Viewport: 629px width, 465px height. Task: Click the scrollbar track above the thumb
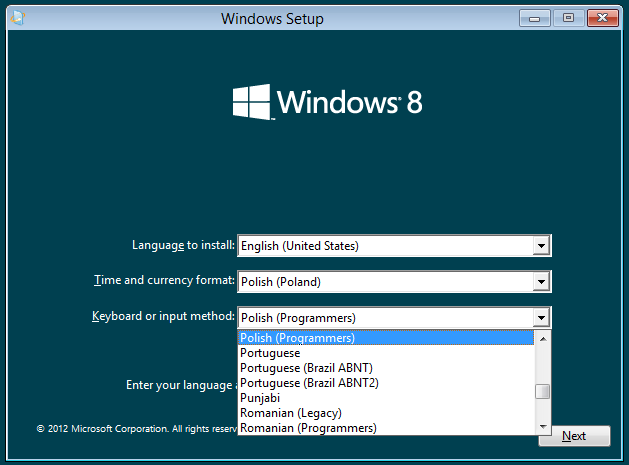pyautogui.click(x=543, y=364)
